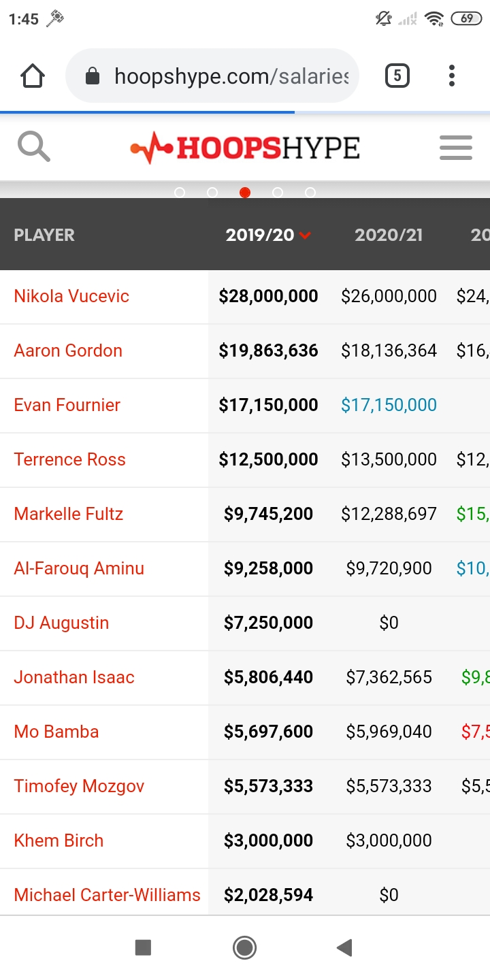Select the fourth carousel dot indicator
490x980 pixels.
point(278,193)
